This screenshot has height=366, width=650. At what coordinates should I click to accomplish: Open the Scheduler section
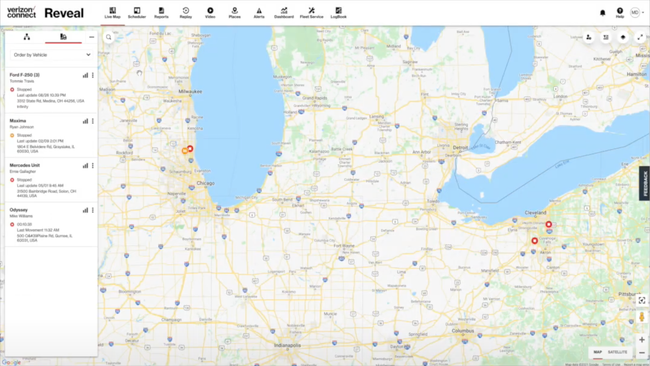137,13
